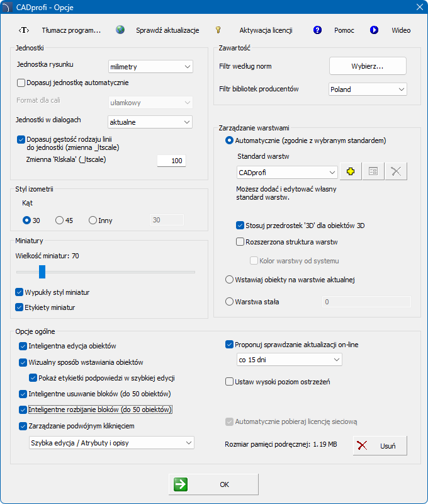Toggle Rozszerzona struktura warstw checkbox
Screen dimensions: 428x504
tap(240, 241)
